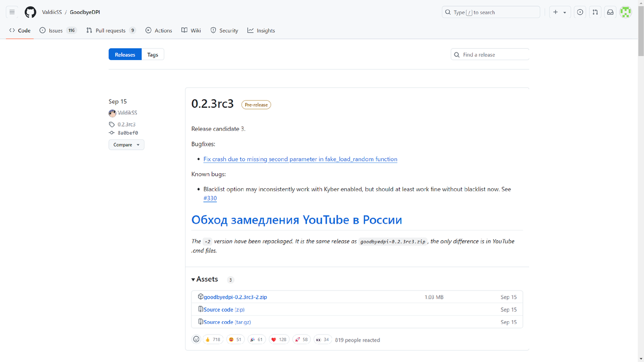Toggle the rocket reaction 58
This screenshot has height=362, width=644.
[302, 339]
